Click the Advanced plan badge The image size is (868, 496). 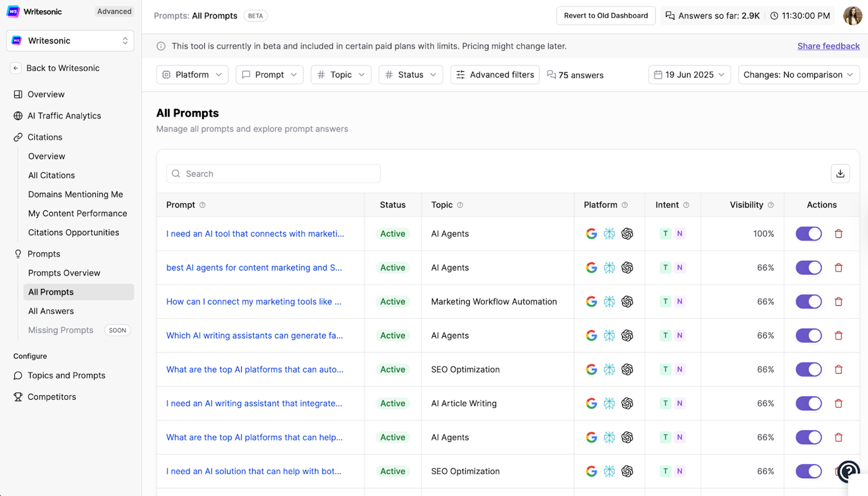[x=114, y=11]
